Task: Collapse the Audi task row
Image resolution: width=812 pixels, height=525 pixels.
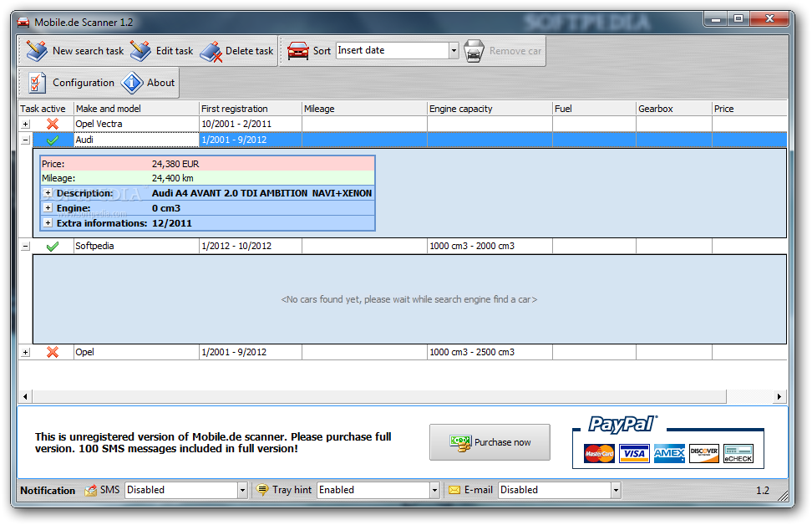Action: click(25, 140)
